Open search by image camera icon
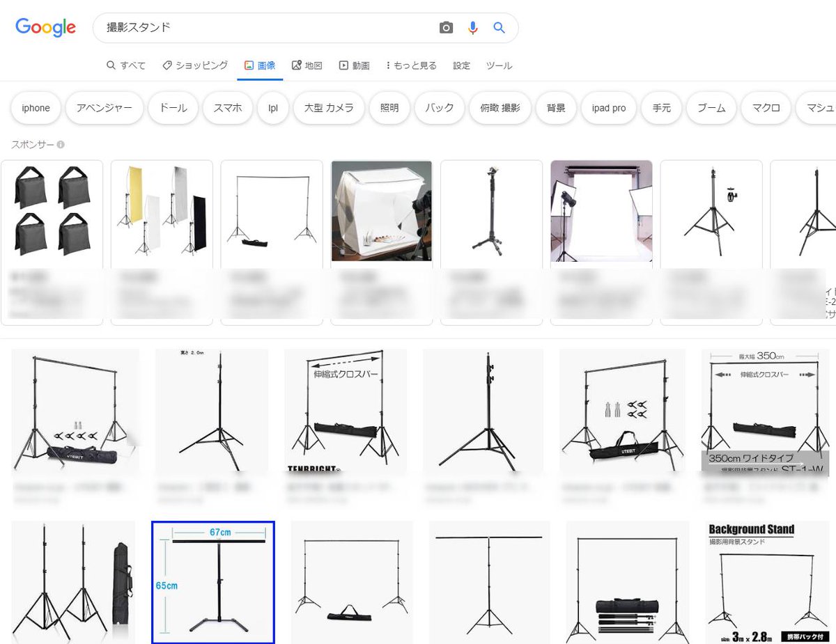The image size is (836, 644). 446,28
